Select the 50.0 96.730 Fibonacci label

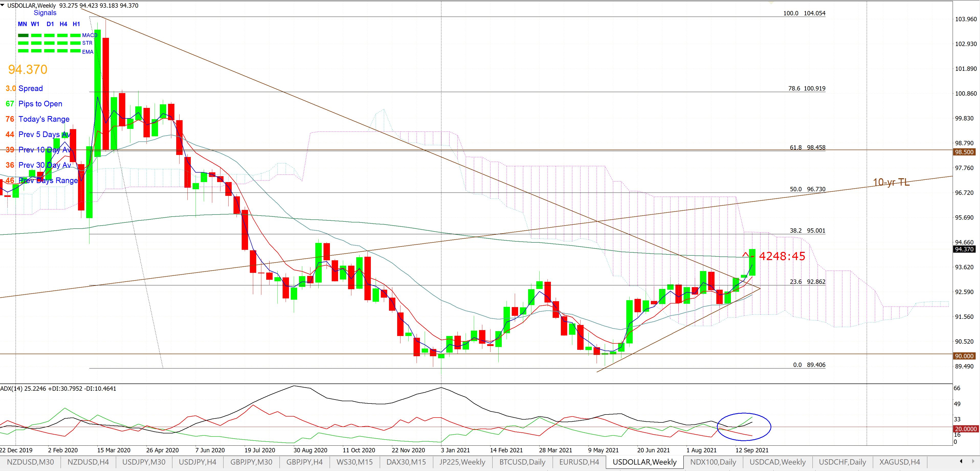click(x=808, y=189)
